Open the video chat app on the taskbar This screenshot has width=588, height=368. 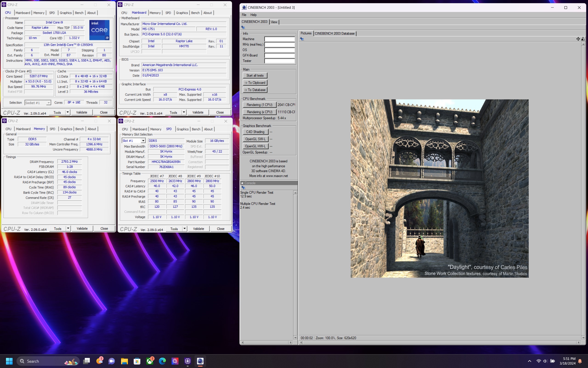point(112,361)
